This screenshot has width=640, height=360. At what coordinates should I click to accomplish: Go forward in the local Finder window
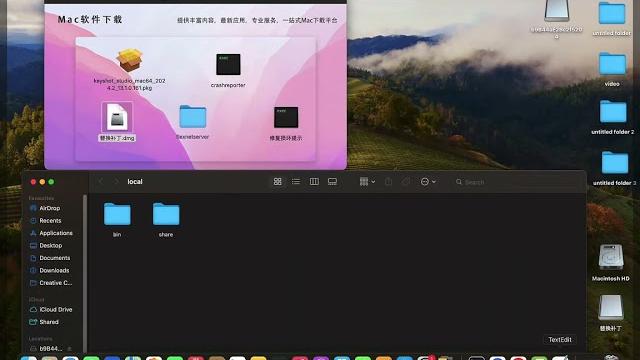click(x=116, y=181)
